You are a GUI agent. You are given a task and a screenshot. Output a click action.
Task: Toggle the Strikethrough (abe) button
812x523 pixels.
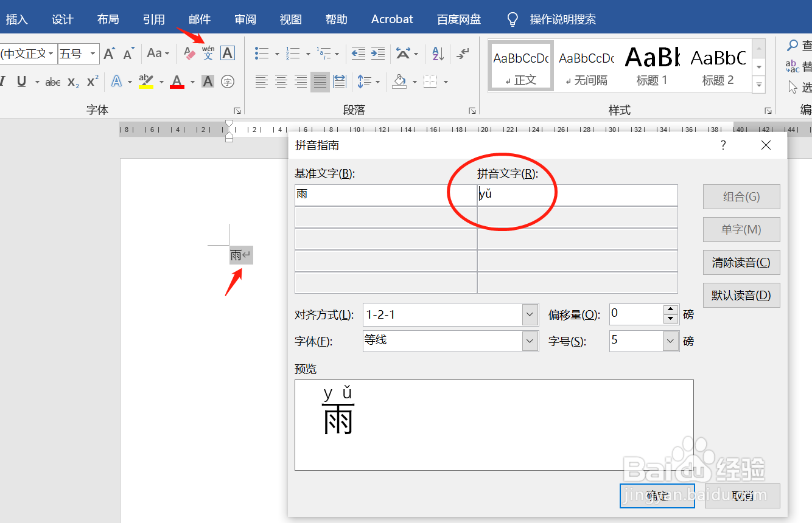tap(53, 81)
